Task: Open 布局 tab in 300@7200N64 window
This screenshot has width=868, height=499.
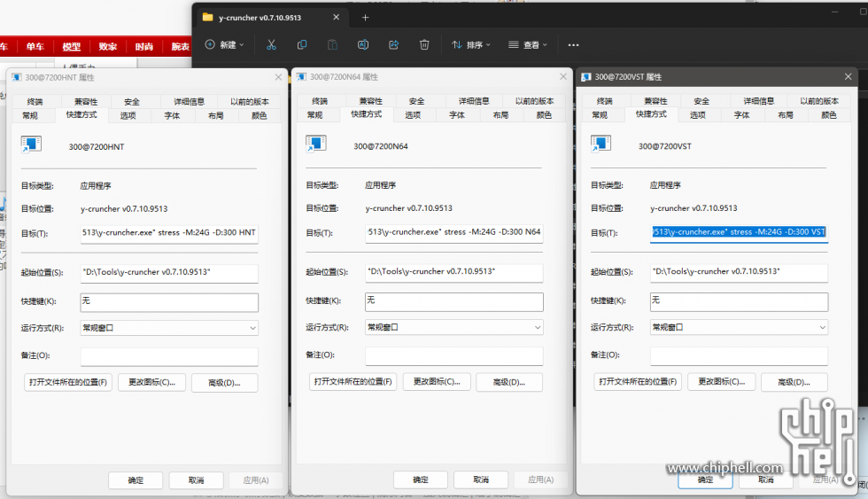Action: pos(501,114)
